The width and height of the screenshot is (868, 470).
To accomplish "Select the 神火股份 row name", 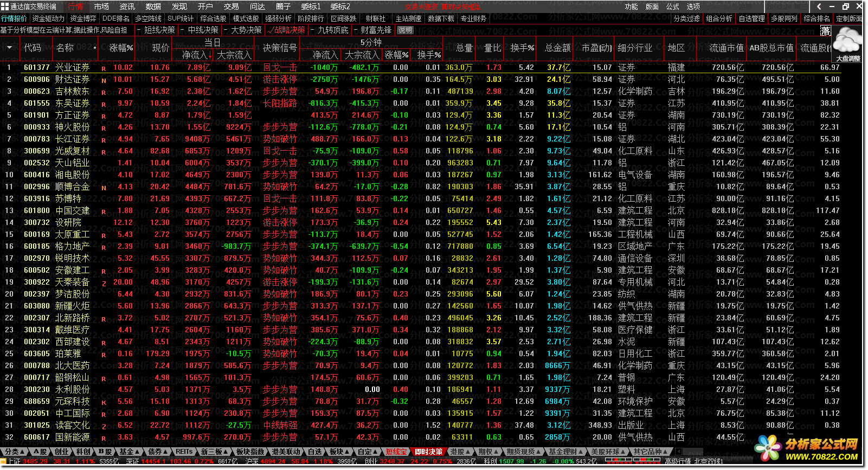I will 72,127.
